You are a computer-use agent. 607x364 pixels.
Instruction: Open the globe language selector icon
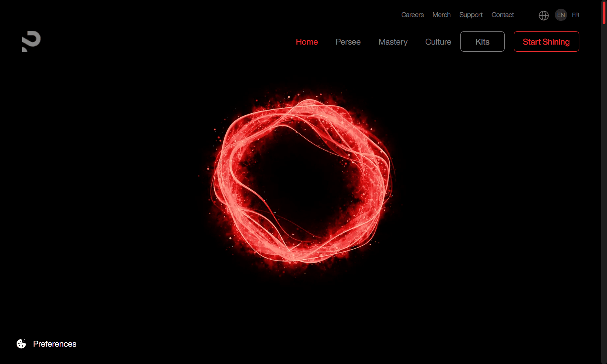pyautogui.click(x=543, y=15)
